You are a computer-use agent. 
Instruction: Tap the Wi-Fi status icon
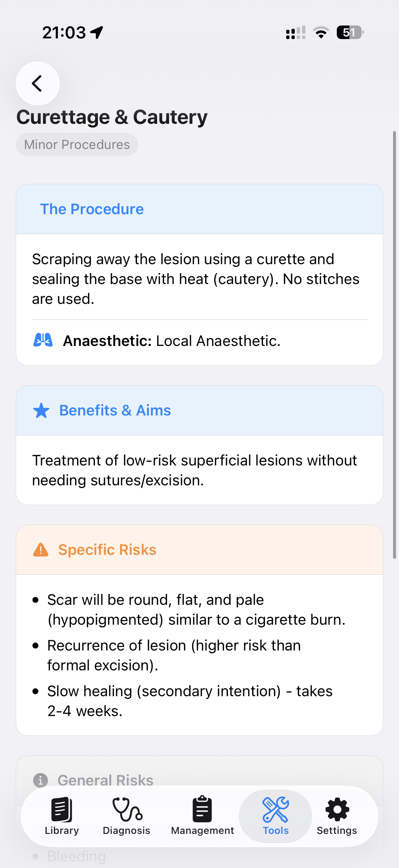[321, 33]
